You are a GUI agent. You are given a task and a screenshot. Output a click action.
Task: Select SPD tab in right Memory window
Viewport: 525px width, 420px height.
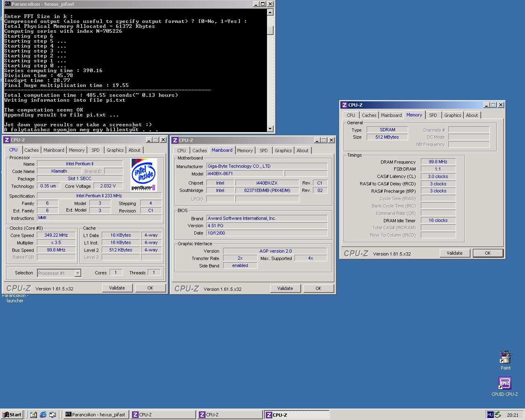coord(433,115)
